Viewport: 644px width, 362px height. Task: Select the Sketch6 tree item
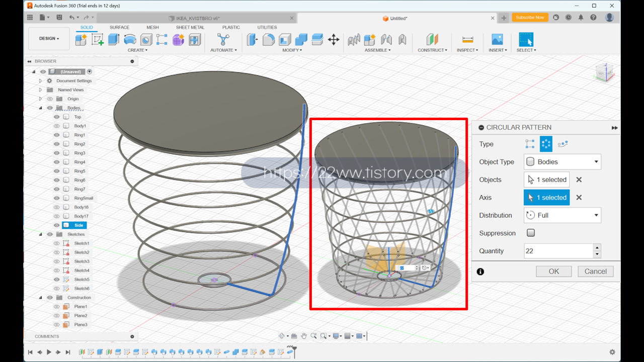82,289
